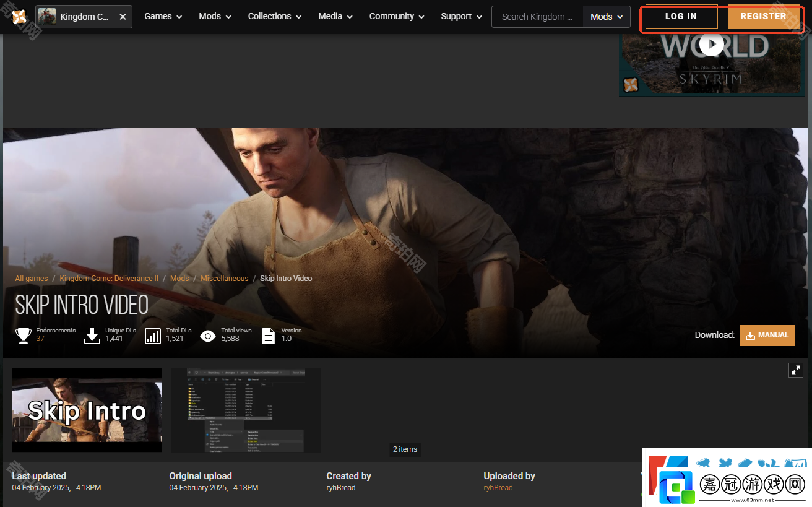Remove the Kingdom Come game filter

pyautogui.click(x=123, y=17)
